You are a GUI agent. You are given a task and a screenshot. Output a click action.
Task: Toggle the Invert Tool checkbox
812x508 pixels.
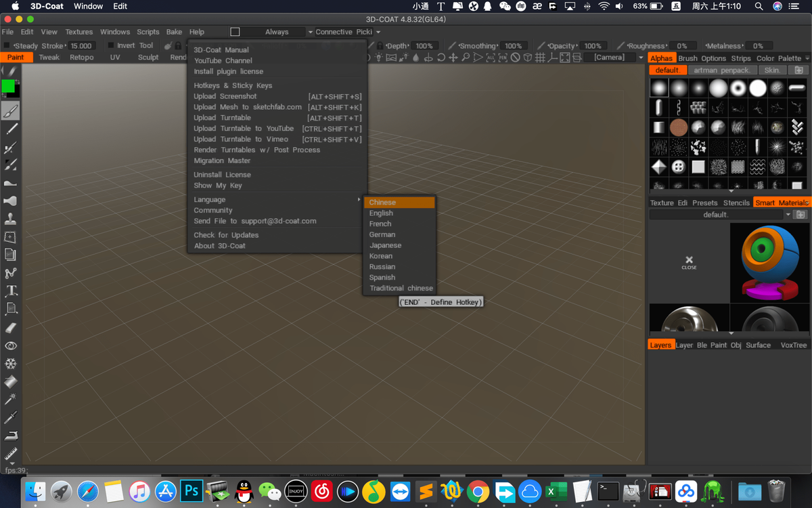[111, 45]
